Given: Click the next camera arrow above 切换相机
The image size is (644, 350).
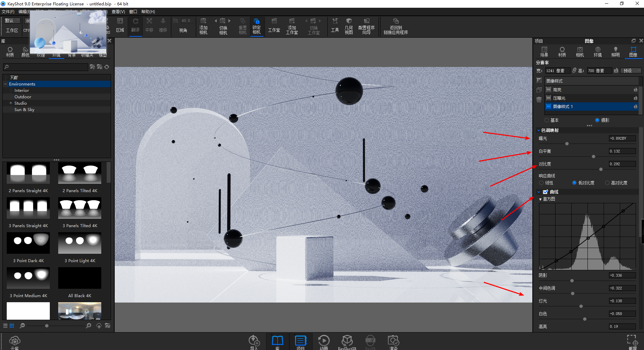Looking at the screenshot, I should coord(229,21).
